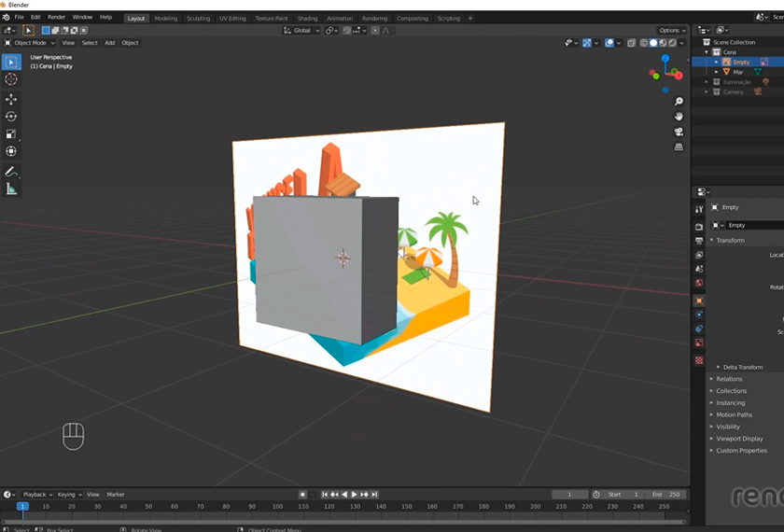Click the viewport zoom magnifier icon

679,101
